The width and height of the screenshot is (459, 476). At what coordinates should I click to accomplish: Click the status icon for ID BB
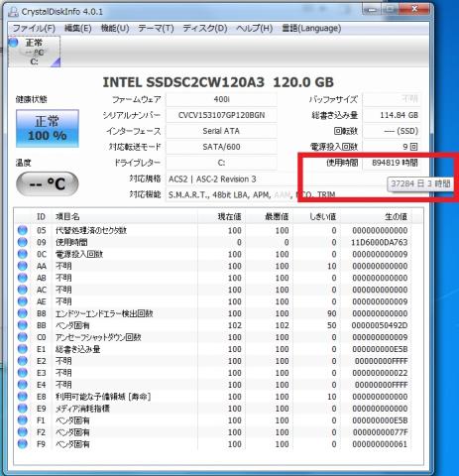(23, 325)
